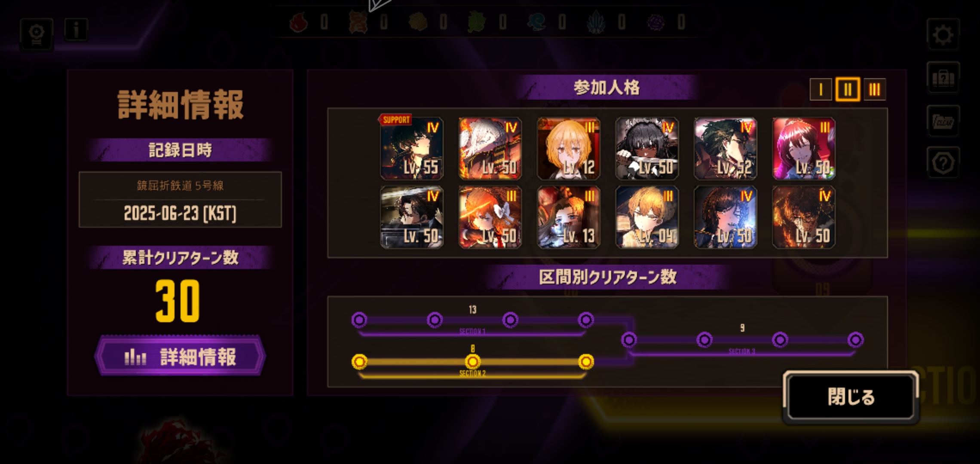Click the 詳細情報 purple button
980x464 pixels.
point(180,357)
